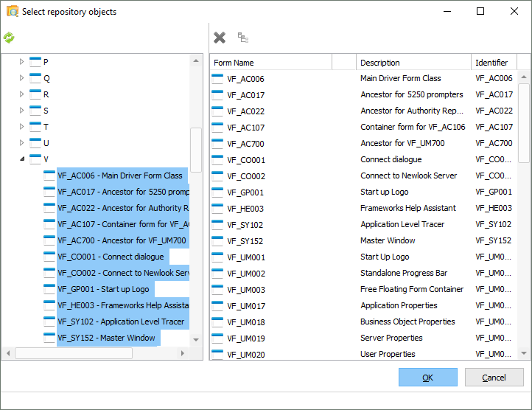Select VF_GP001 - Start up Logo tree item
Image resolution: width=532 pixels, height=410 pixels.
pyautogui.click(x=103, y=289)
